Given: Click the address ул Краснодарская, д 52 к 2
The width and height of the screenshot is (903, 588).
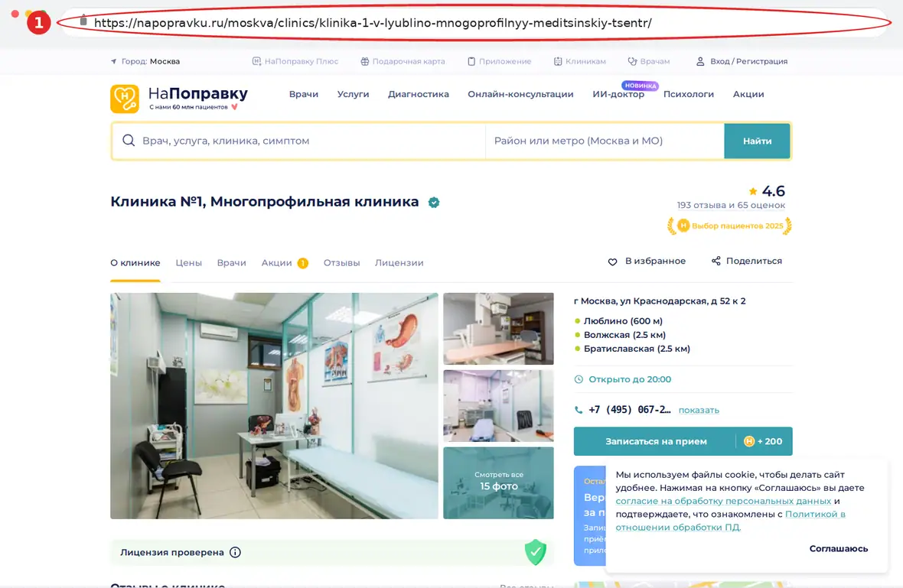Looking at the screenshot, I should click(660, 301).
